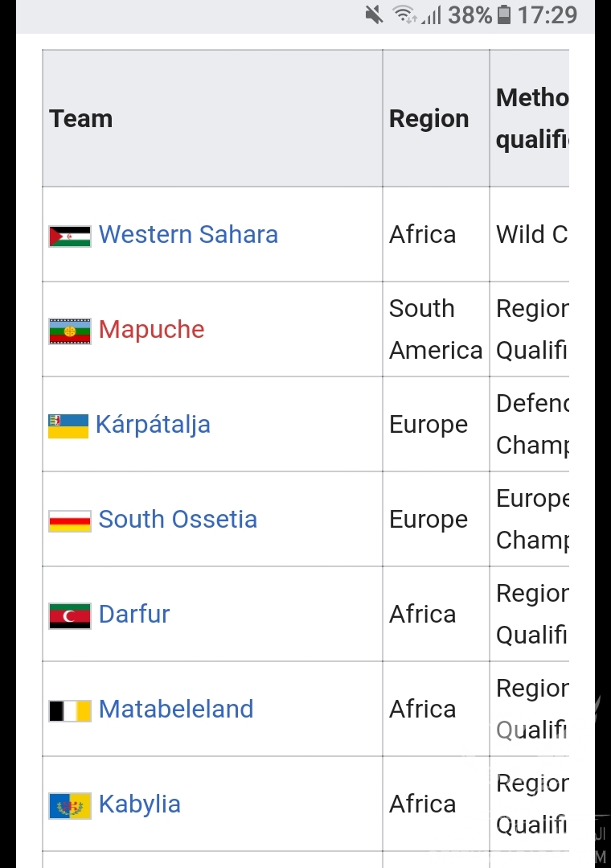Click the Region column header

pyautogui.click(x=429, y=119)
